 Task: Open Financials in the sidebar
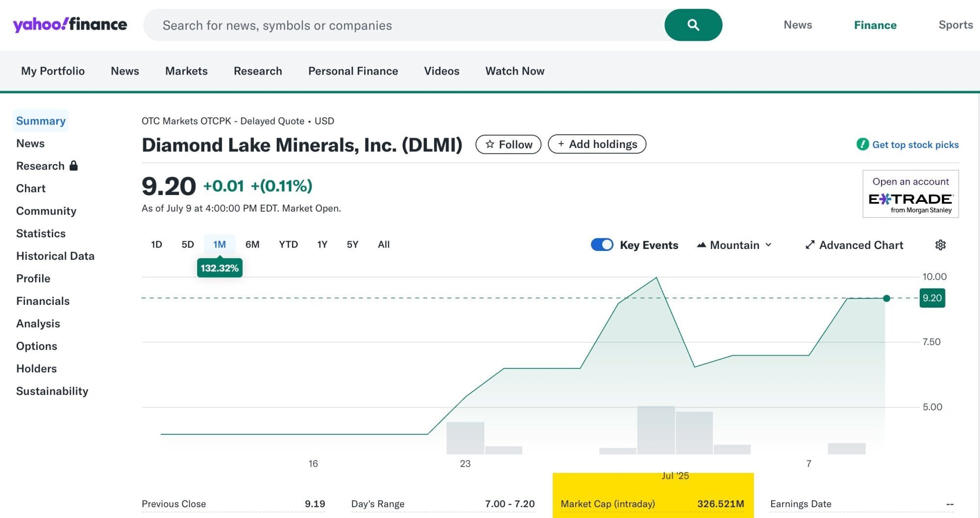pos(43,301)
